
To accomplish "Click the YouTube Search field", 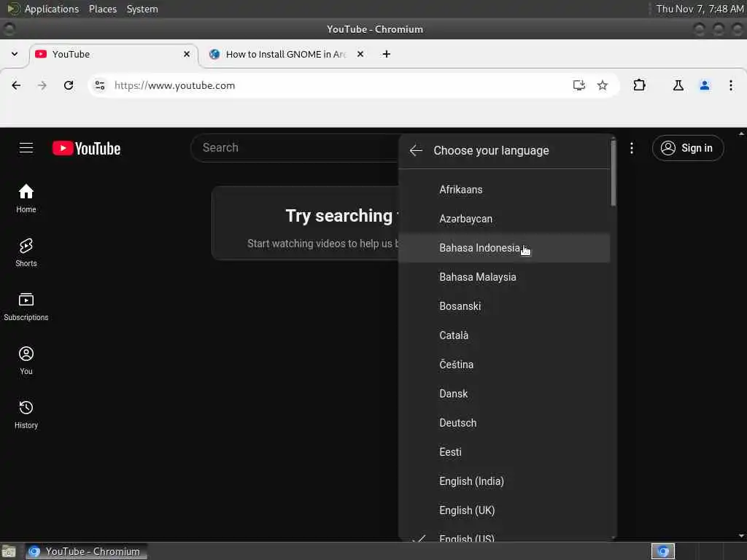I will pos(295,147).
